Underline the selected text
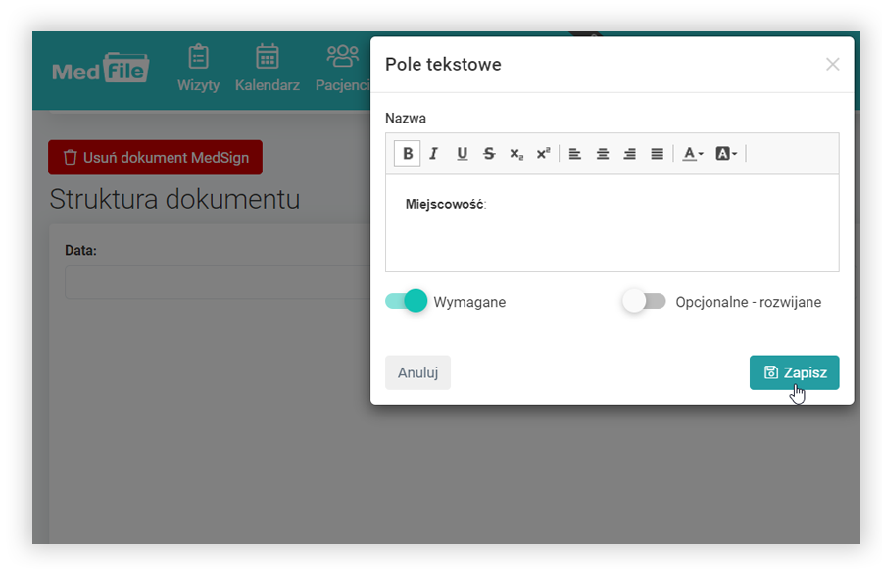This screenshot has width=882, height=588. [462, 154]
